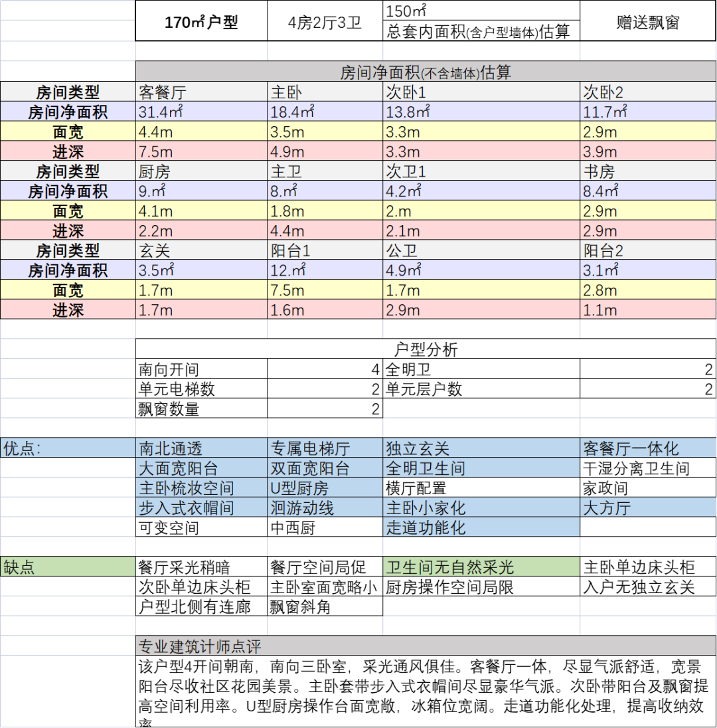717x728 pixels.
Task: Select the '次卧1' cell
Action: [481, 92]
